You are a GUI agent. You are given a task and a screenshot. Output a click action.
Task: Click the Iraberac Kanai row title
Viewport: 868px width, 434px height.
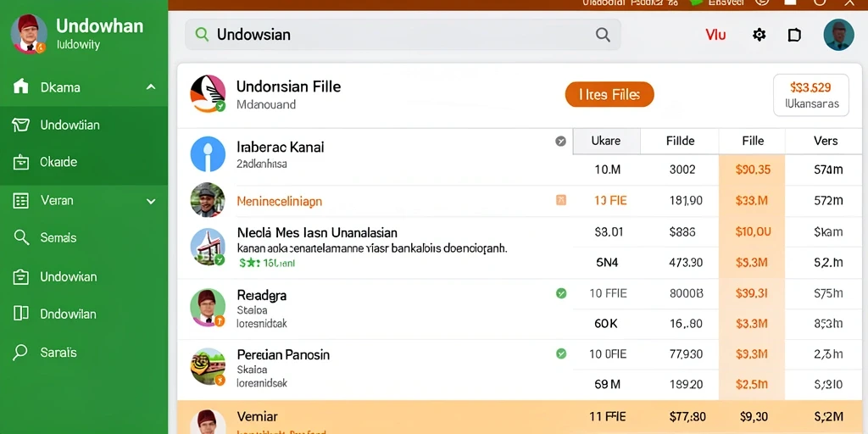[x=280, y=147]
